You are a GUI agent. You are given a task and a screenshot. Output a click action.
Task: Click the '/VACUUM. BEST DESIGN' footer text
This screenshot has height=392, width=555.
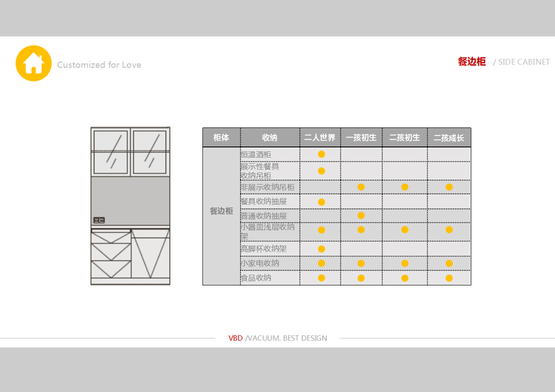click(x=286, y=338)
